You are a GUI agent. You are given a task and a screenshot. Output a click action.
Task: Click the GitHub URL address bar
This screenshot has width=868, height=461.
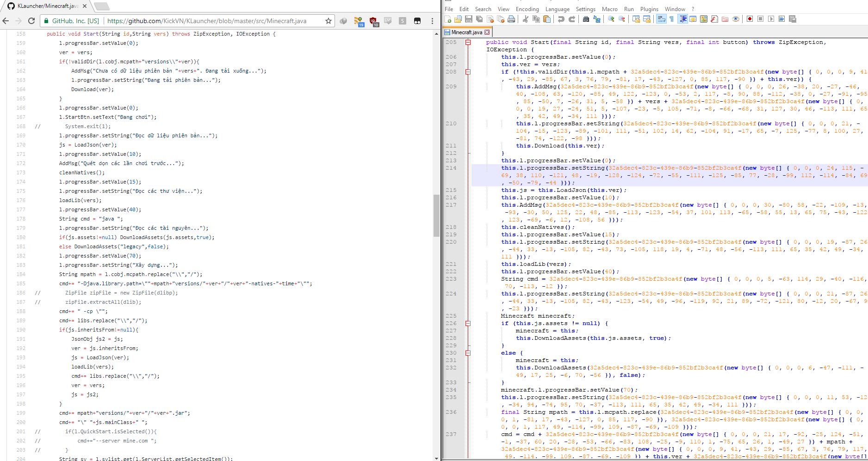pyautogui.click(x=206, y=21)
